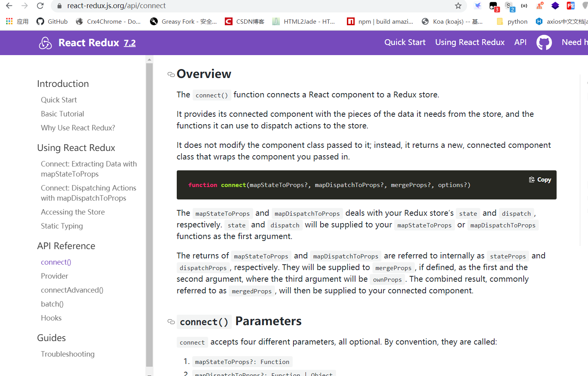Screen dimensions: 588x376
Task: Open Provider in API Reference
Action: (x=55, y=276)
